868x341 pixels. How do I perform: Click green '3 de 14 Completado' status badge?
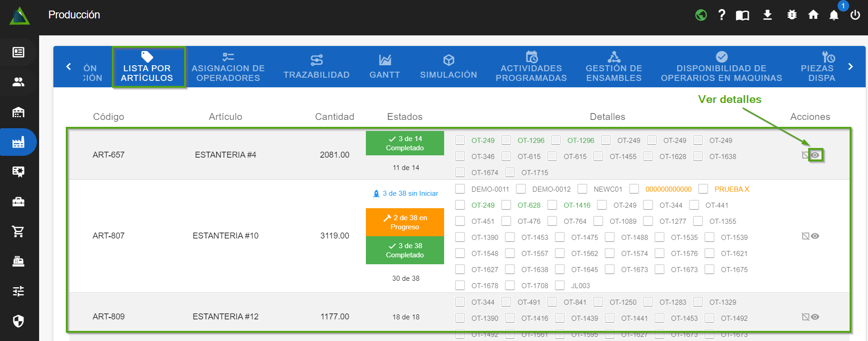405,143
